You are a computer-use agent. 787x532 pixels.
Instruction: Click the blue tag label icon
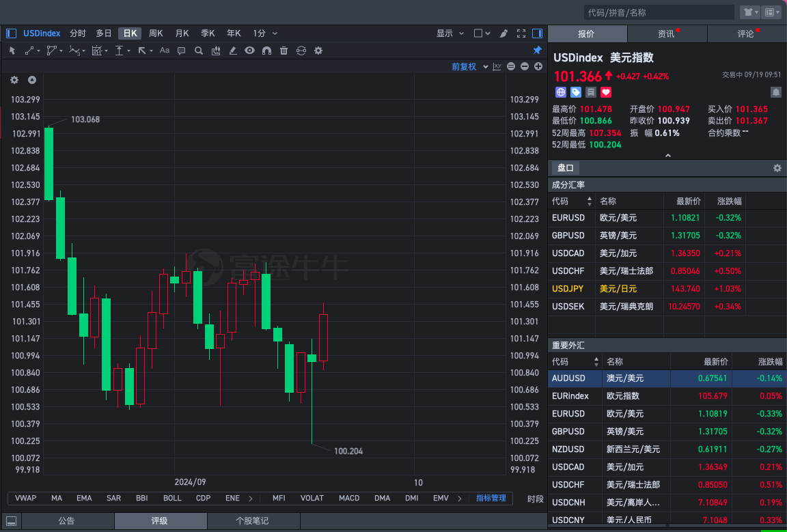pyautogui.click(x=576, y=92)
